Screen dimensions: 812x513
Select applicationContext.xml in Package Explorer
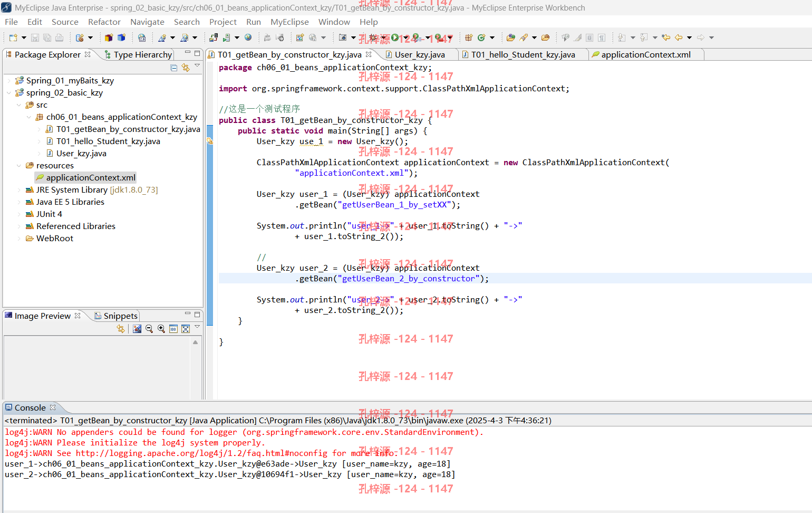pos(86,178)
